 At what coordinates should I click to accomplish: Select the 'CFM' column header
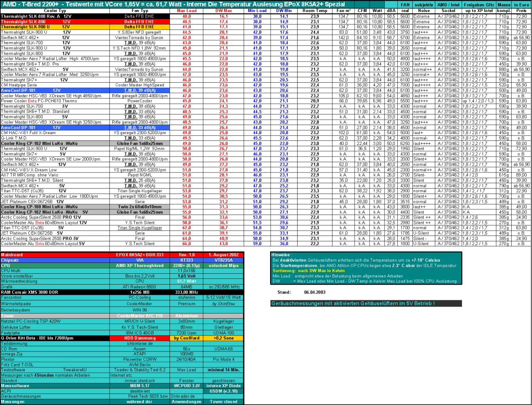click(362, 10)
